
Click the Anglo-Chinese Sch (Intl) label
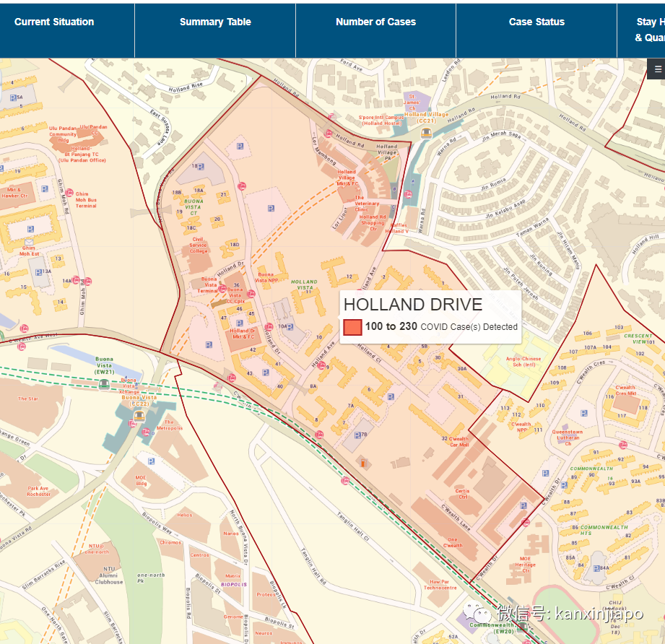click(x=523, y=362)
